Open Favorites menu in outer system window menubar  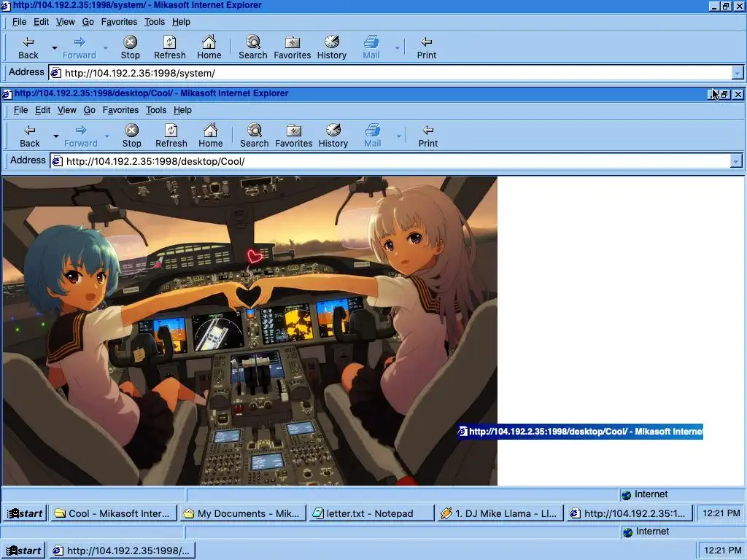pyautogui.click(x=119, y=22)
